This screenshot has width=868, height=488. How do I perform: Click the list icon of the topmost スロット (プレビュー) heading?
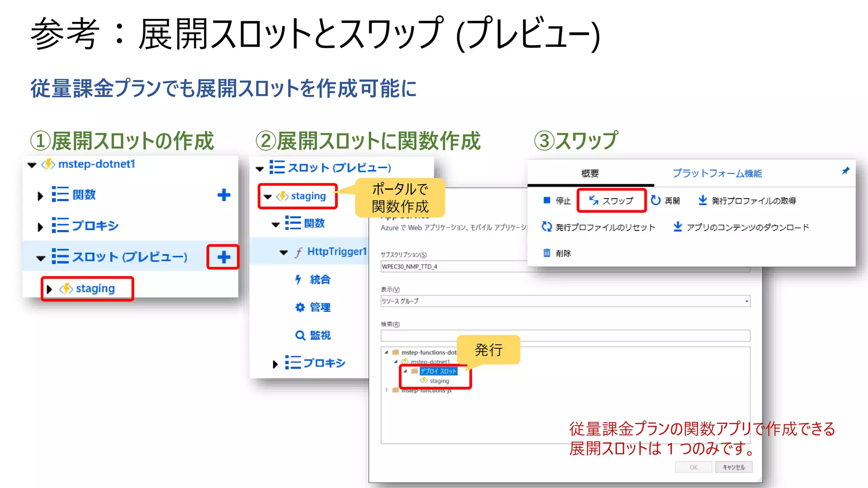[277, 167]
